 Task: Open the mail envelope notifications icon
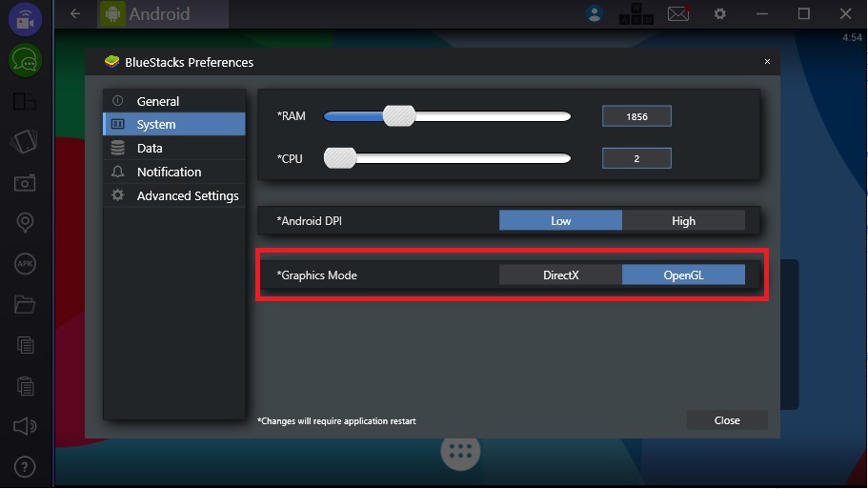tap(678, 13)
